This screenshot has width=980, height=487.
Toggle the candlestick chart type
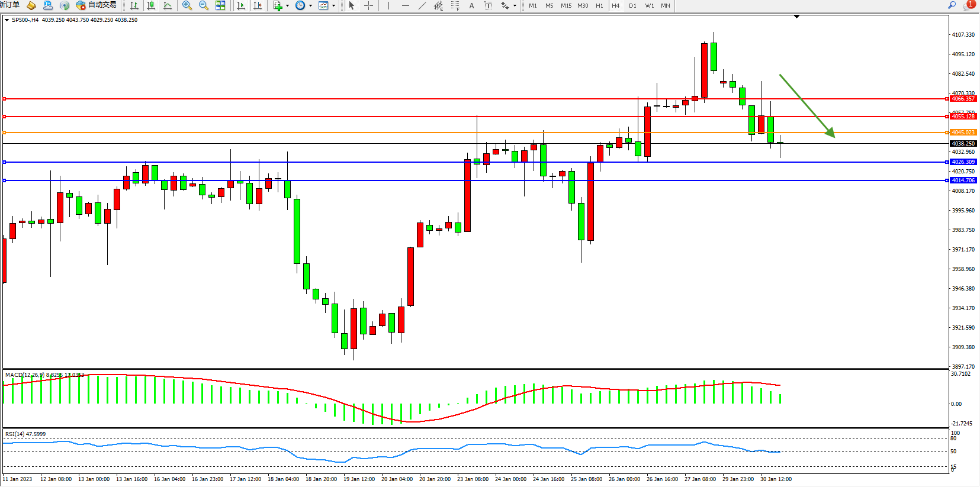pyautogui.click(x=151, y=5)
